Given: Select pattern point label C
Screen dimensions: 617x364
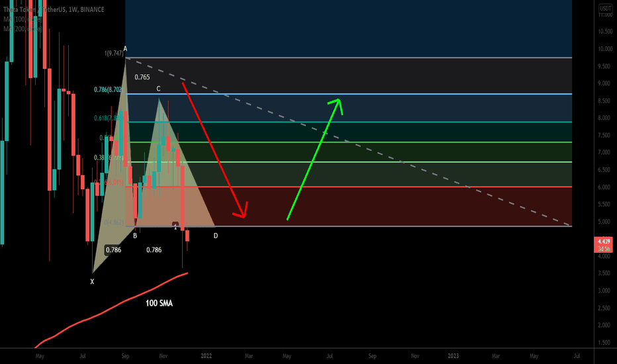Looking at the screenshot, I should coord(159,89).
